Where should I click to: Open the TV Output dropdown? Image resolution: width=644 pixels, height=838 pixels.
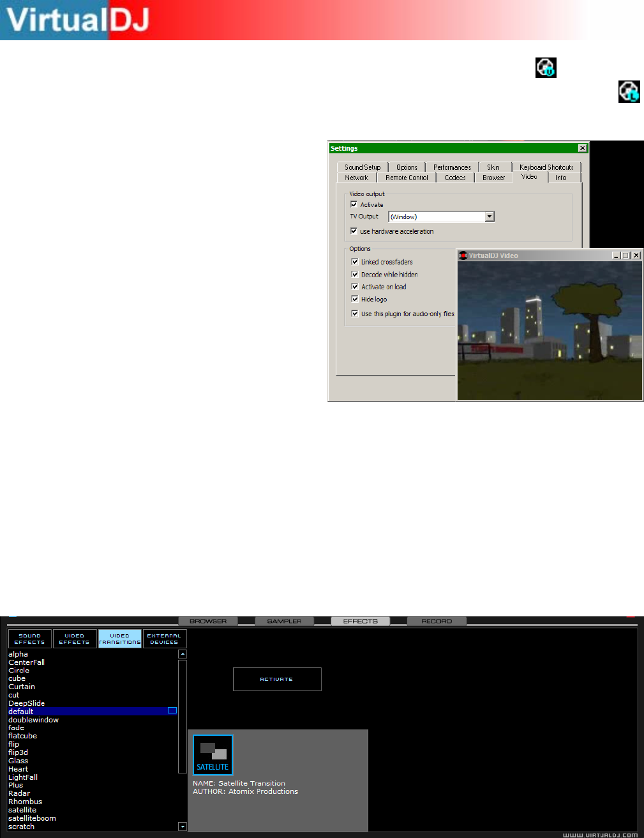point(490,217)
